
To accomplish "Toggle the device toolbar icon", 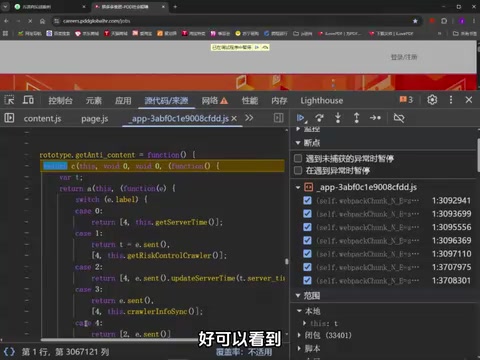I will 28,100.
